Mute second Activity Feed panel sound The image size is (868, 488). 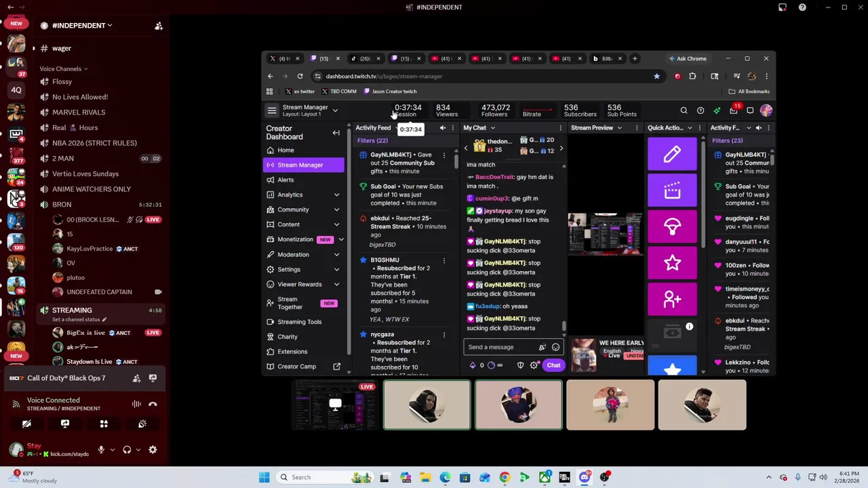pyautogui.click(x=758, y=127)
